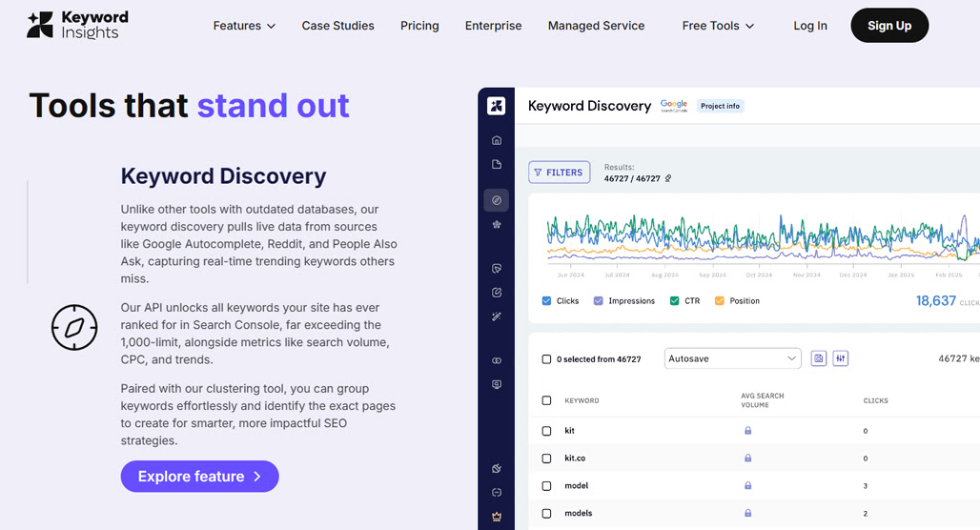Go to Pricing
Viewport: 980px width, 530px height.
[419, 26]
